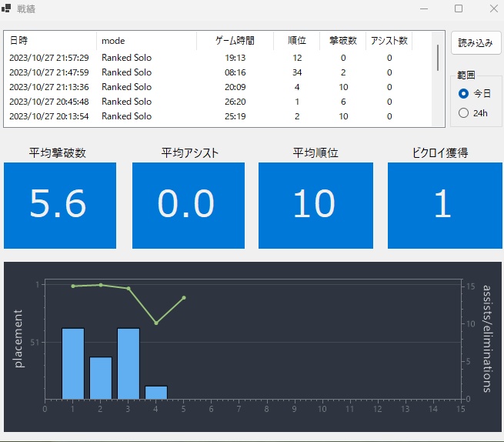
Task: Click the ビクロイ獲得 tile showing 1
Action: (445, 206)
